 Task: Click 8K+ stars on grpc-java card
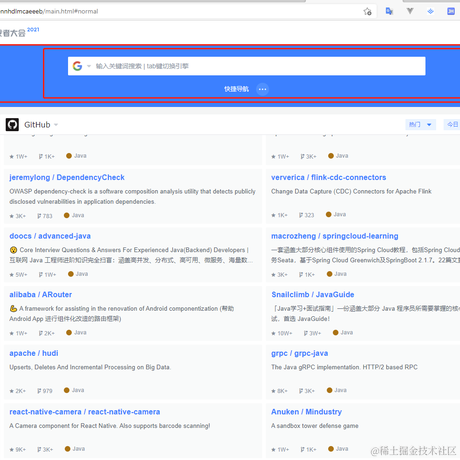(x=279, y=391)
